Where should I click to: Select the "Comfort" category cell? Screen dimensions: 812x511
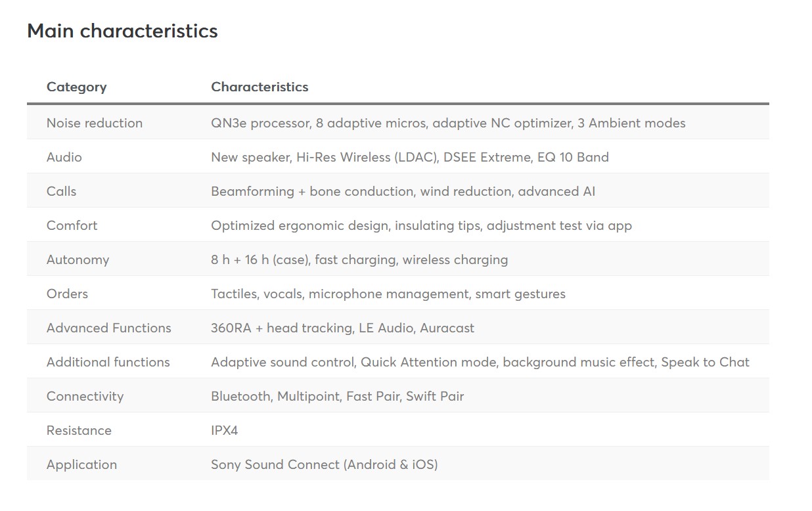tap(72, 225)
